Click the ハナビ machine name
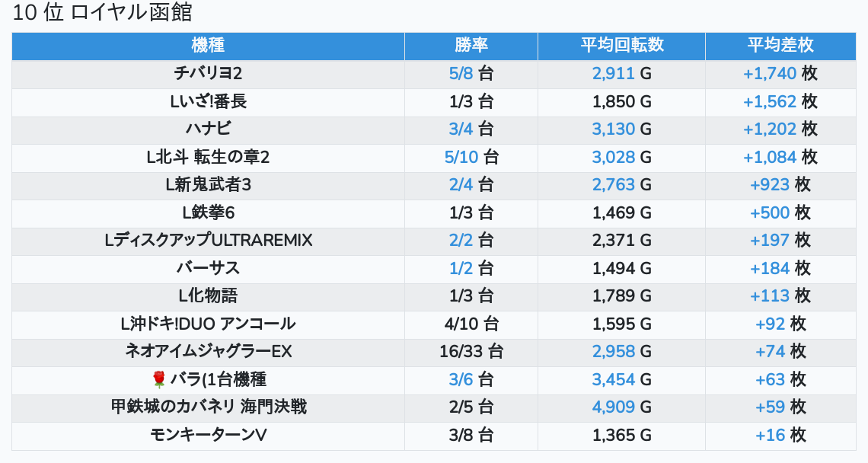868x463 pixels. point(208,129)
